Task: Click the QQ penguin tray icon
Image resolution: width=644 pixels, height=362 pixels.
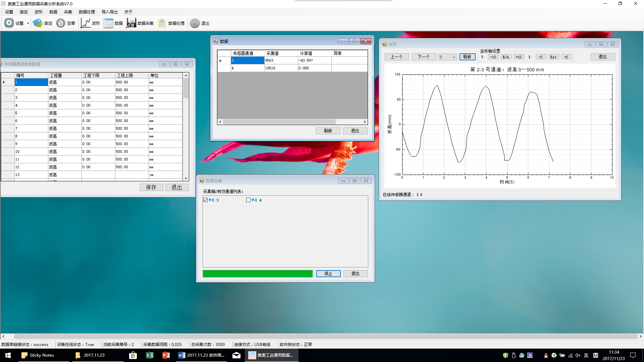Action: click(546, 355)
